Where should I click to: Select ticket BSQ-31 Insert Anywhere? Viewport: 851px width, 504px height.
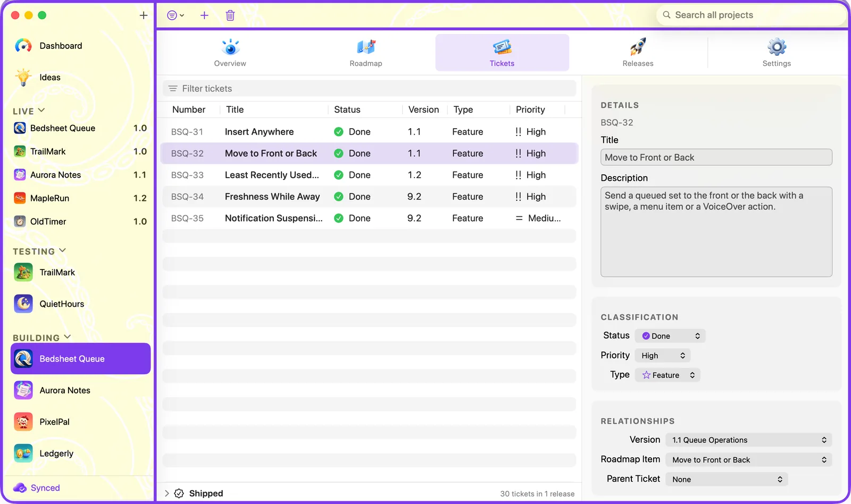tap(369, 132)
